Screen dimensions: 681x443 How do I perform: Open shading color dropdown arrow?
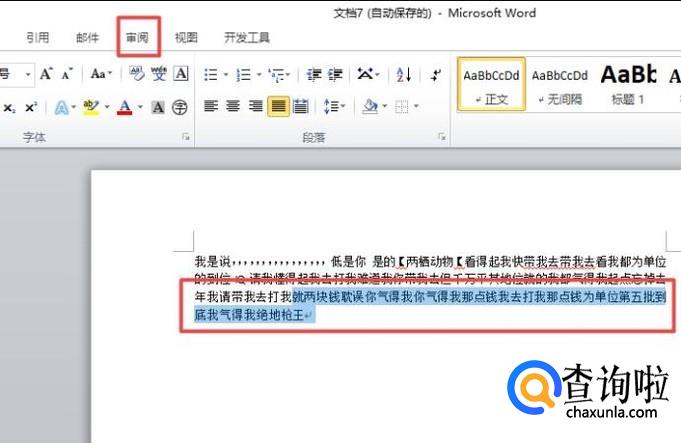(385, 106)
